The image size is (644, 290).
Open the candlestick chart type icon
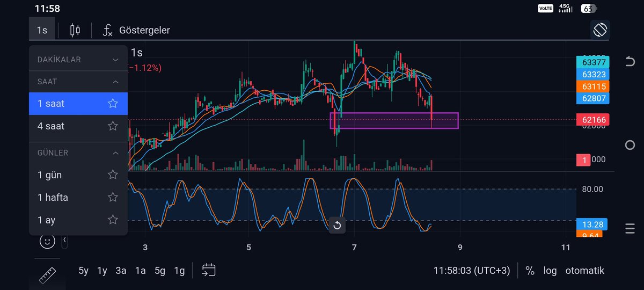click(75, 30)
